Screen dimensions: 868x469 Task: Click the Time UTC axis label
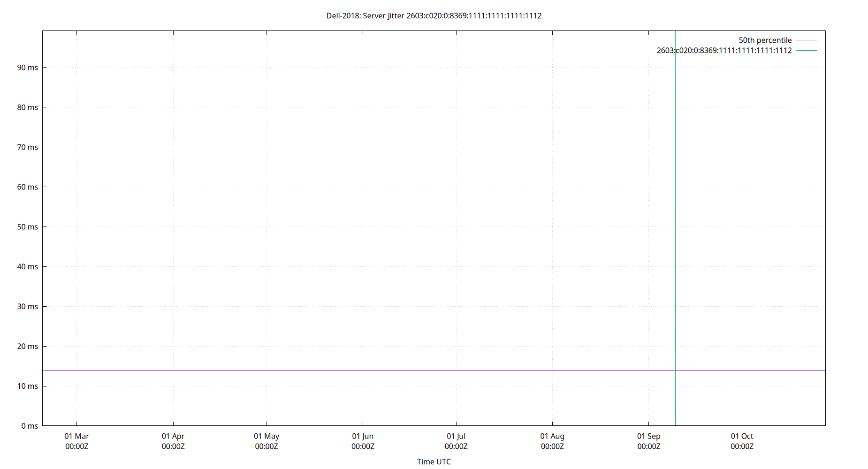point(434,461)
